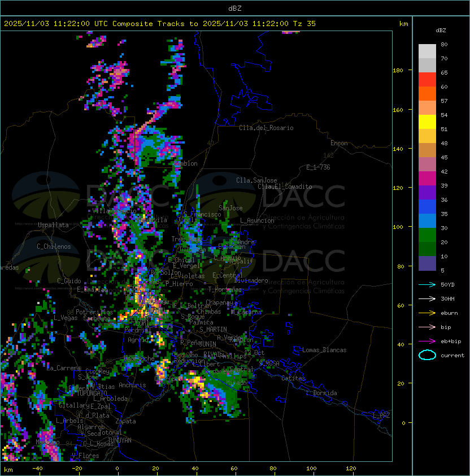Click the Lomas_Blancas map label
This screenshot has width=470, height=476.
coord(324,350)
